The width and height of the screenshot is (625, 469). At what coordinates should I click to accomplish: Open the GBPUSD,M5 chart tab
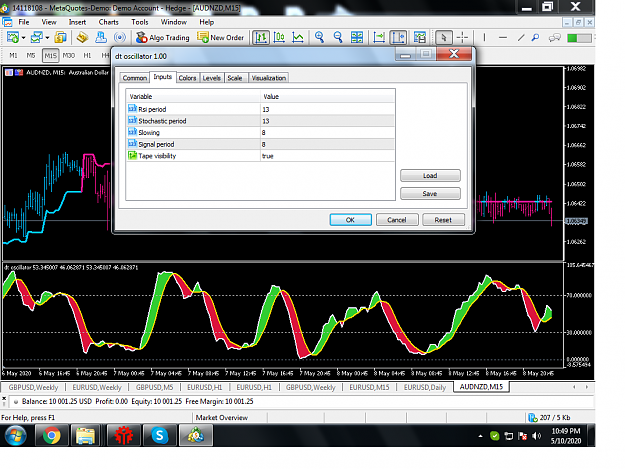click(155, 387)
